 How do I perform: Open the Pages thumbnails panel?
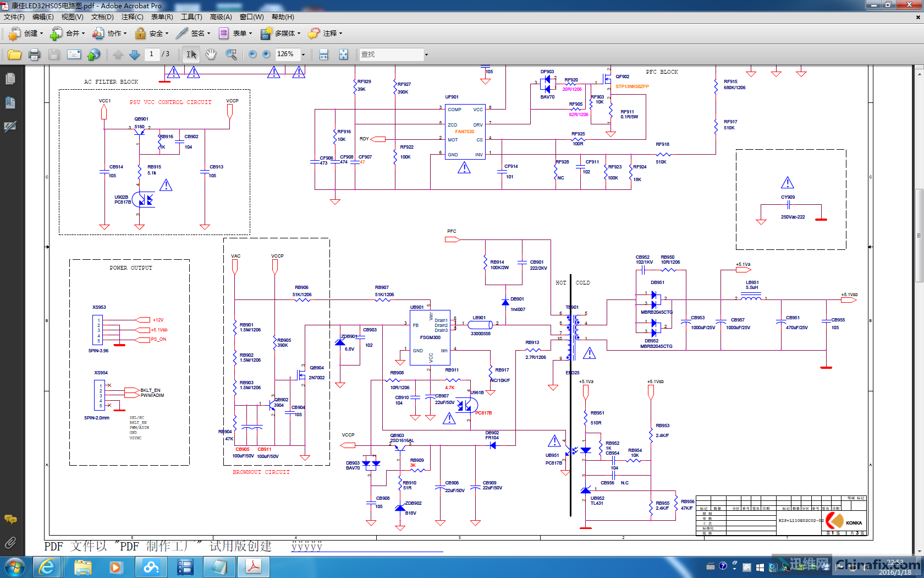coord(10,79)
